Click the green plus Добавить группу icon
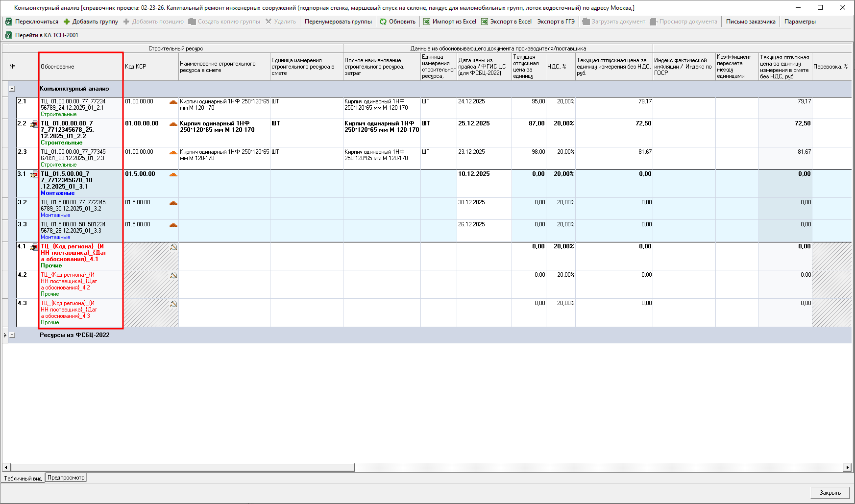The width and height of the screenshot is (855, 504). 67,22
